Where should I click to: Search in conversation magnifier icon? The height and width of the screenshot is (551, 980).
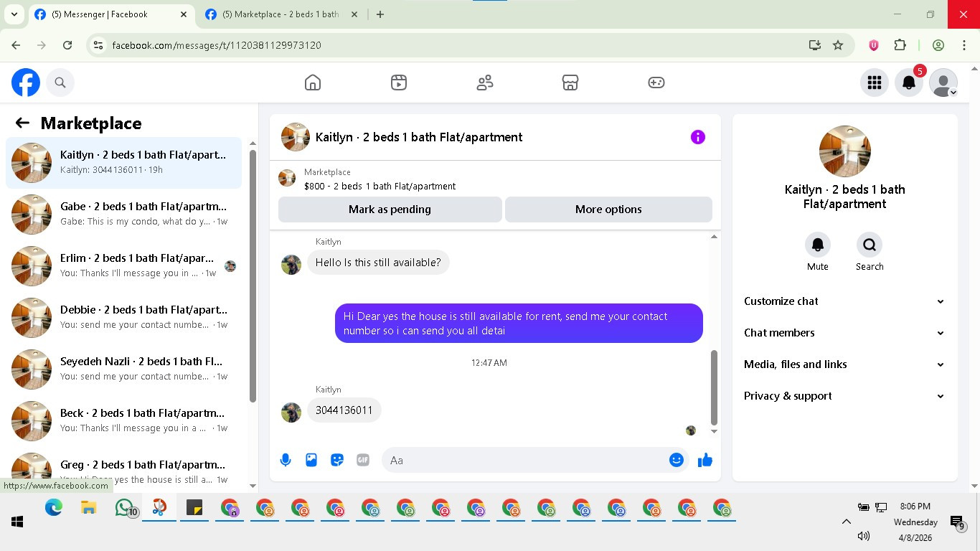[x=870, y=245]
